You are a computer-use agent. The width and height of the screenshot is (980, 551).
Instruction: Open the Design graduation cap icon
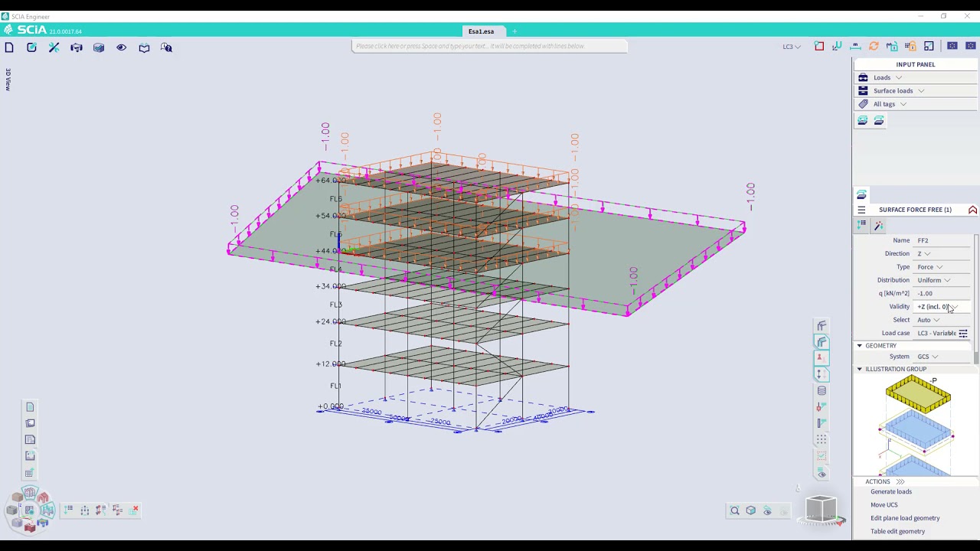pyautogui.click(x=77, y=47)
